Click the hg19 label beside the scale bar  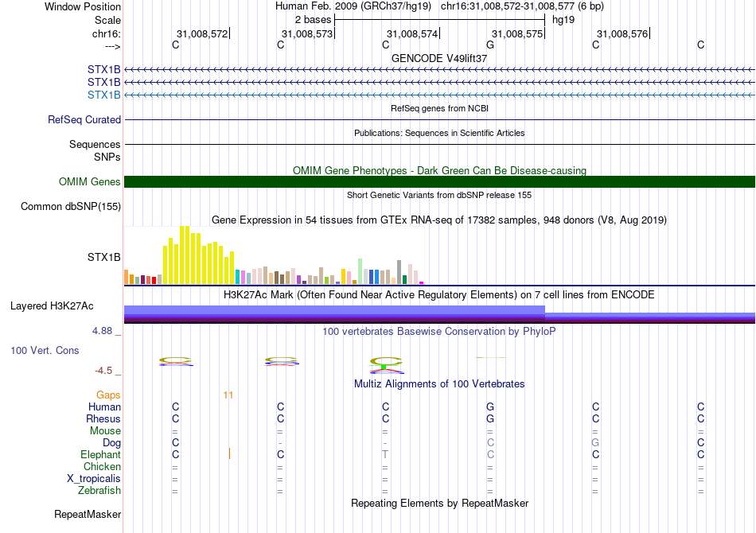click(563, 20)
